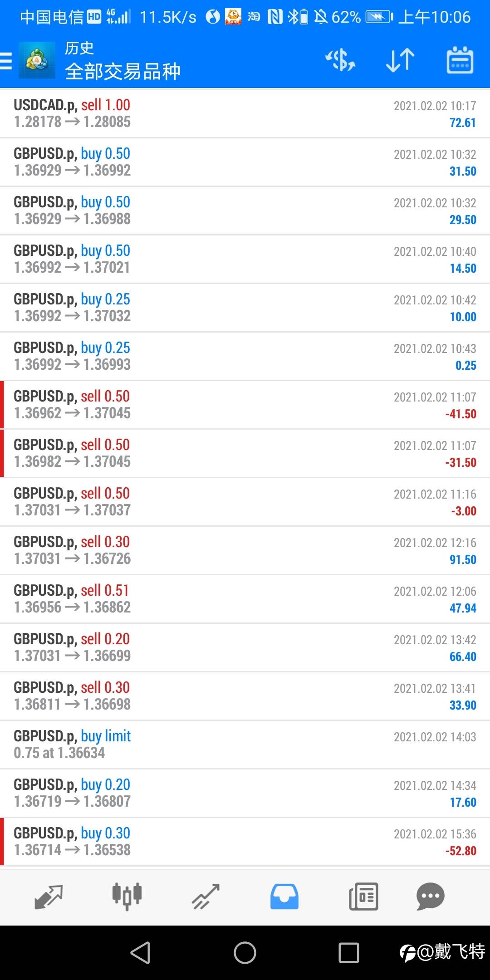Image resolution: width=490 pixels, height=980 pixels.
Task: Open the News tab icon
Action: coord(363,897)
